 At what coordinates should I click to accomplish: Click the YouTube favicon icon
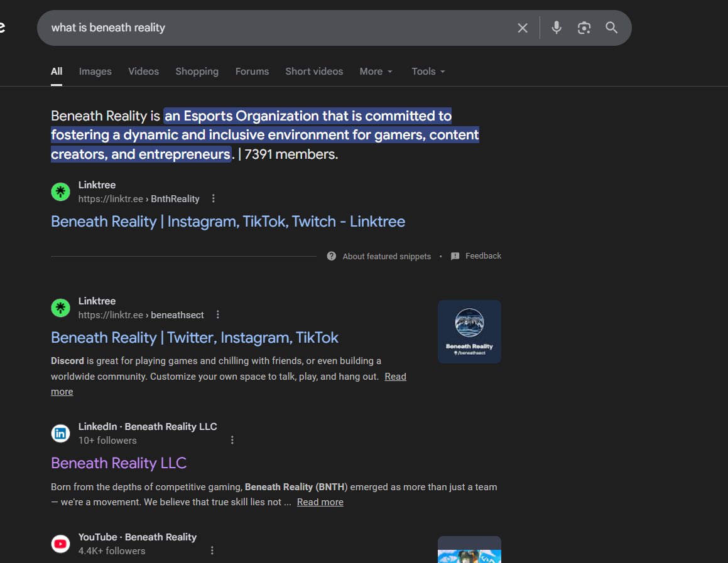(60, 544)
